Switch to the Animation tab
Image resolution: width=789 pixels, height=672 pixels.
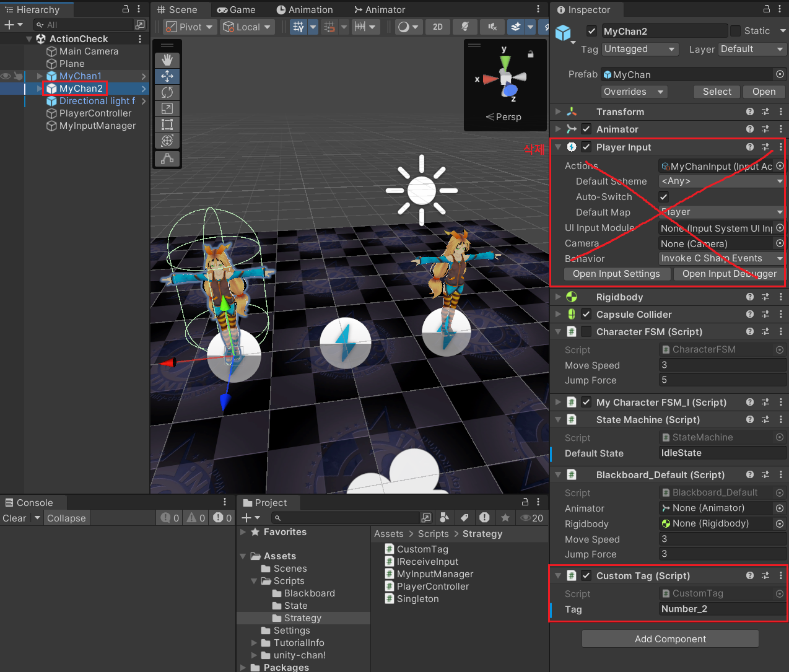tap(304, 9)
